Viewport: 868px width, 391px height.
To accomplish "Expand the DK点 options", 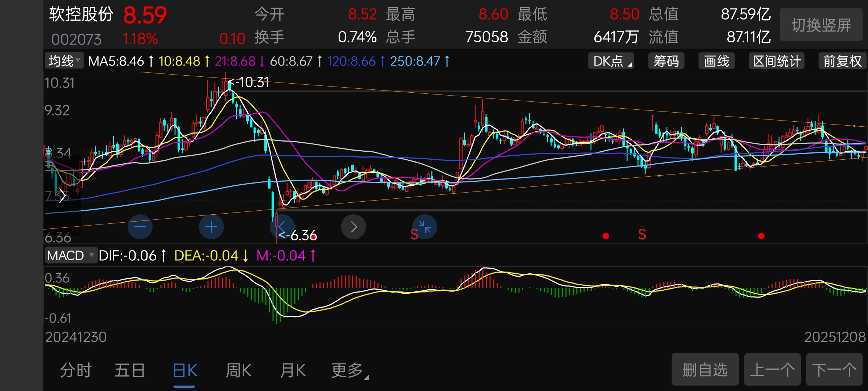I will [x=612, y=61].
